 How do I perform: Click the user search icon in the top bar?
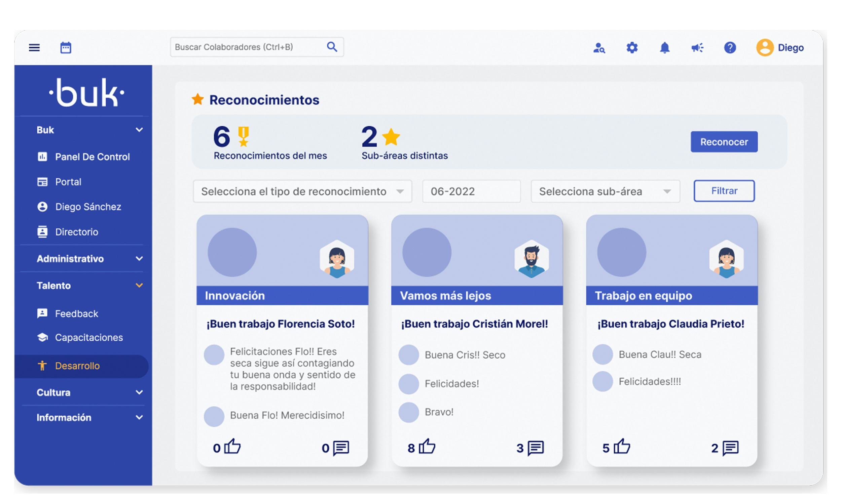click(x=599, y=49)
